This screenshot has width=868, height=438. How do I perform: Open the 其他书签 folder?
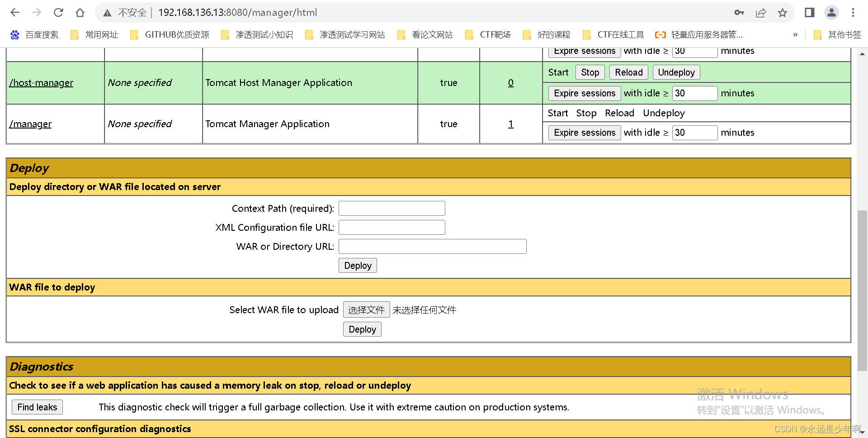coord(837,35)
